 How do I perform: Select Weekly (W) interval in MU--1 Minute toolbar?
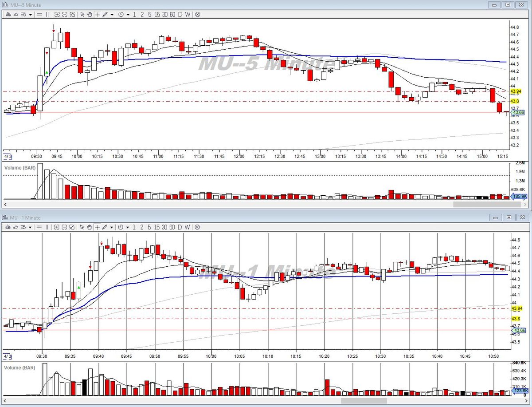(x=188, y=226)
